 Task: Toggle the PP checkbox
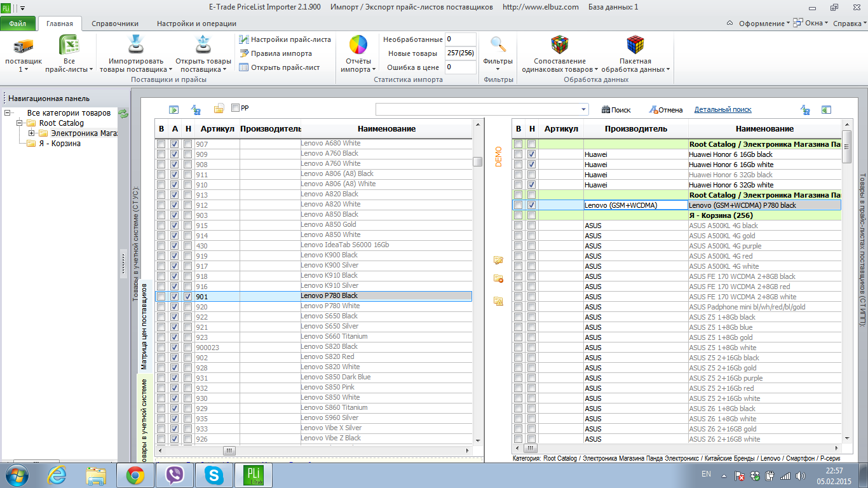click(236, 108)
